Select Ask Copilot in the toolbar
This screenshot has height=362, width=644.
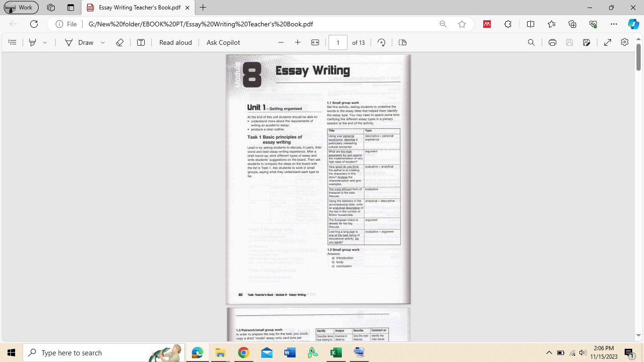(x=223, y=42)
